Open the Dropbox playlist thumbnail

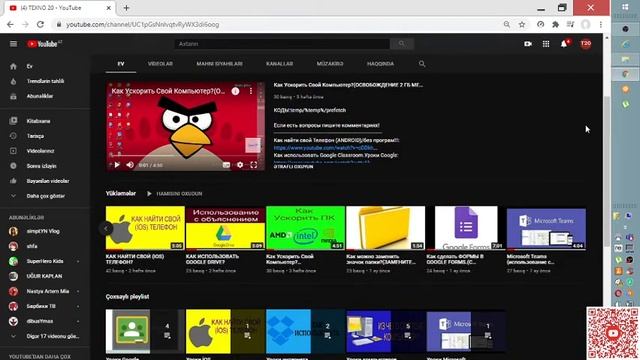(305, 331)
